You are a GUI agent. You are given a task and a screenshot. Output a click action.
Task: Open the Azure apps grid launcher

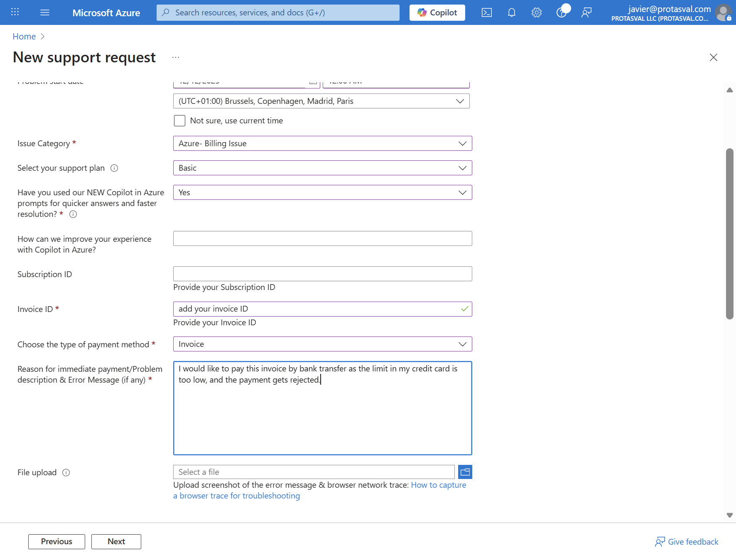tap(15, 12)
